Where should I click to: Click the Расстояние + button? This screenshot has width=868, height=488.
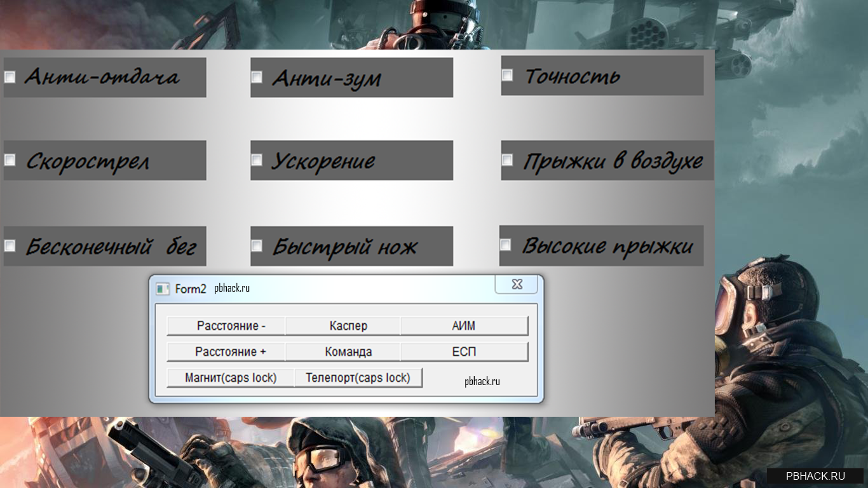[x=226, y=352]
